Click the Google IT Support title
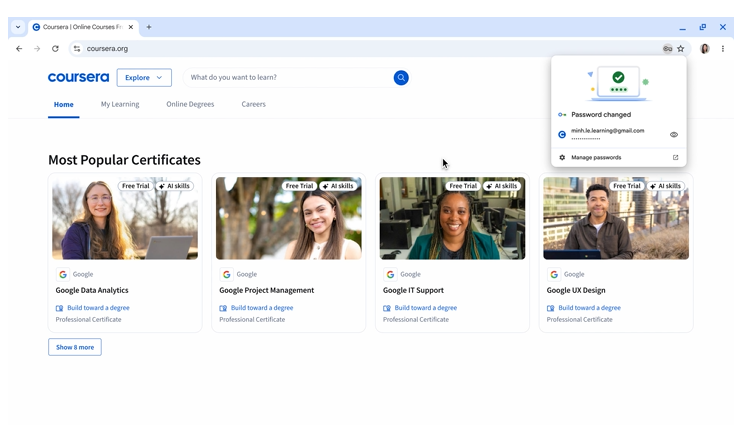 pos(413,290)
